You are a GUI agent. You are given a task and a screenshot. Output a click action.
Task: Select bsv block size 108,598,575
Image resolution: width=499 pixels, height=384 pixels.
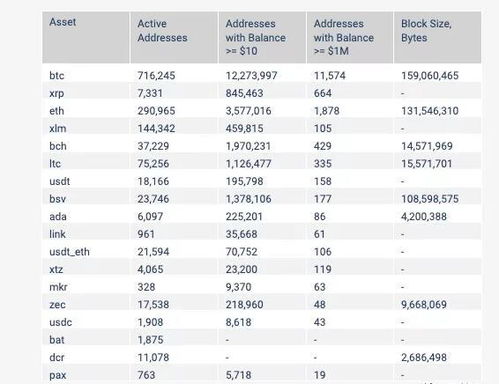pos(430,199)
